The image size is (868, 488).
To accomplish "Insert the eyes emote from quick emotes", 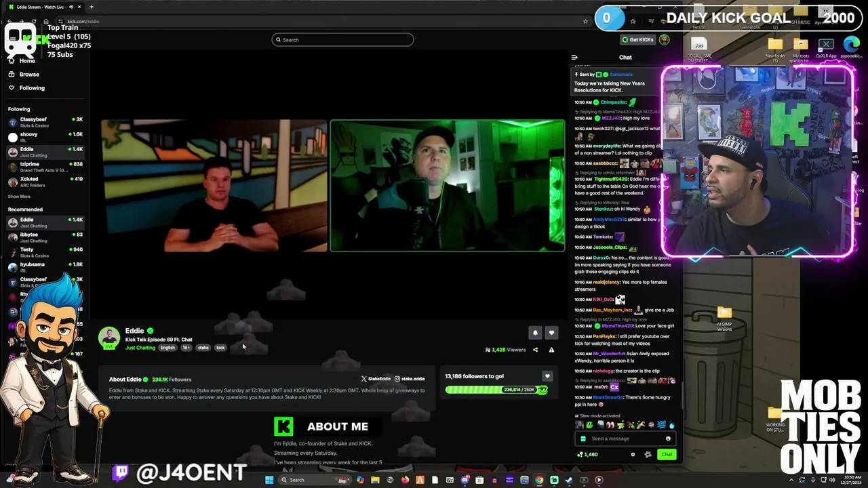I will [x=610, y=425].
